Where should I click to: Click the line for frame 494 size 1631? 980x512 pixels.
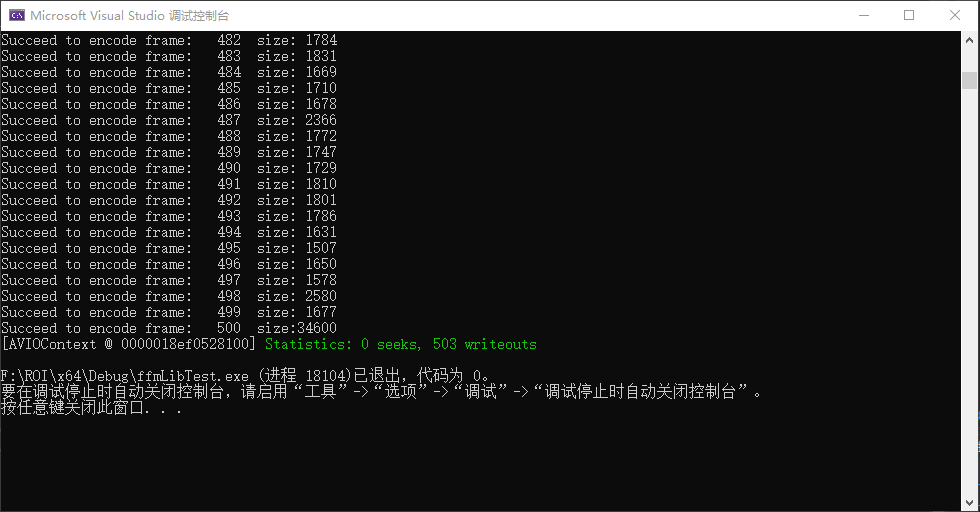[169, 232]
